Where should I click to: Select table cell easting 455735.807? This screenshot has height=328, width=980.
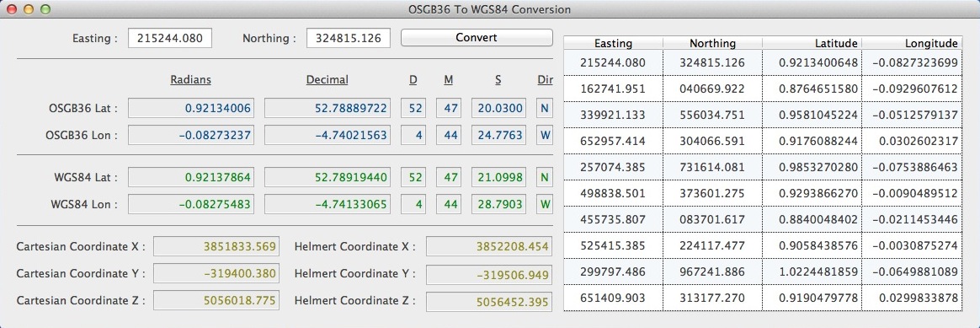click(613, 220)
